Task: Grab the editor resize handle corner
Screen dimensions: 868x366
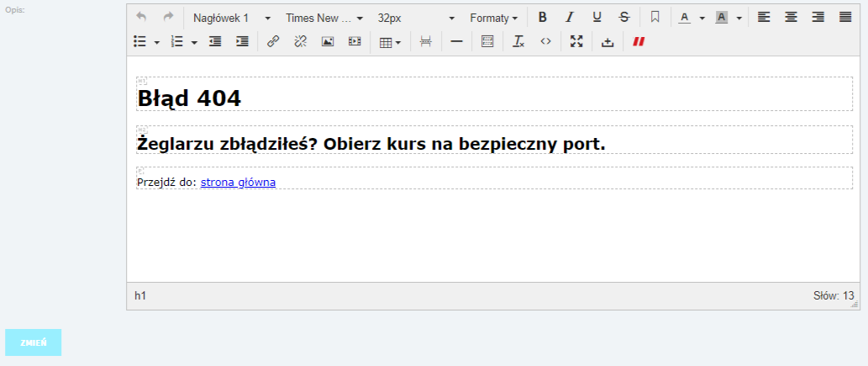Action: click(855, 305)
